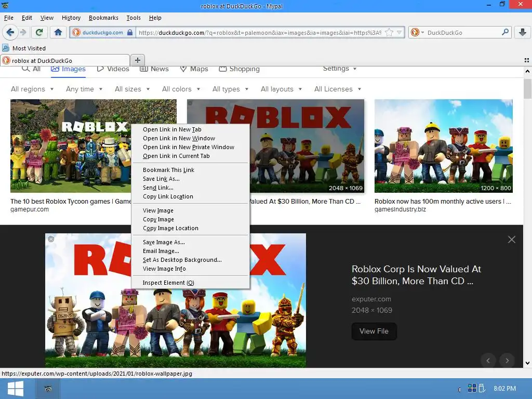The image size is (532, 399).
Task: Select Save Link As...
Action: point(190,179)
